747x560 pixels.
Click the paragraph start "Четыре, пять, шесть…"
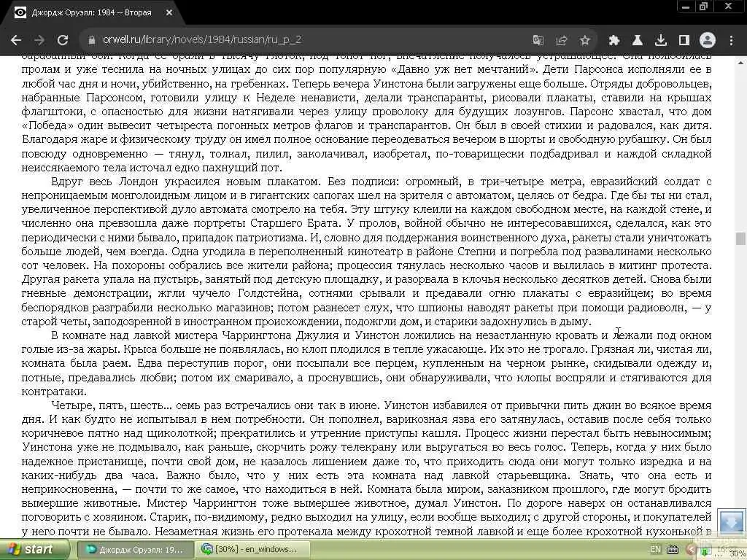[111, 405]
